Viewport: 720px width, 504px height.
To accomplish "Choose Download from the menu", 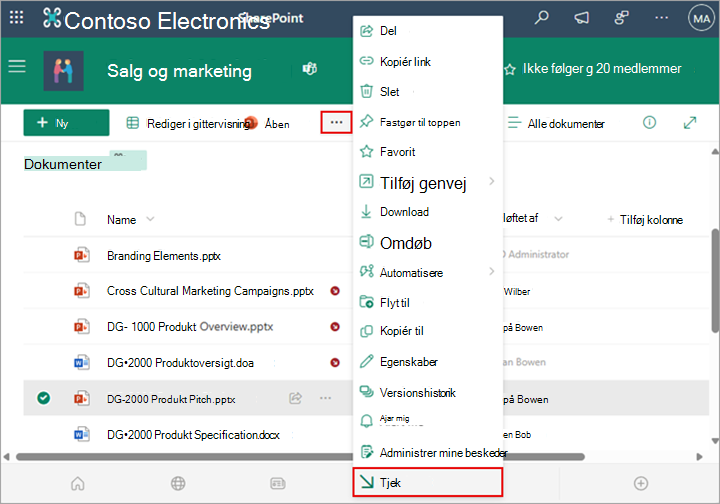I will point(428,212).
